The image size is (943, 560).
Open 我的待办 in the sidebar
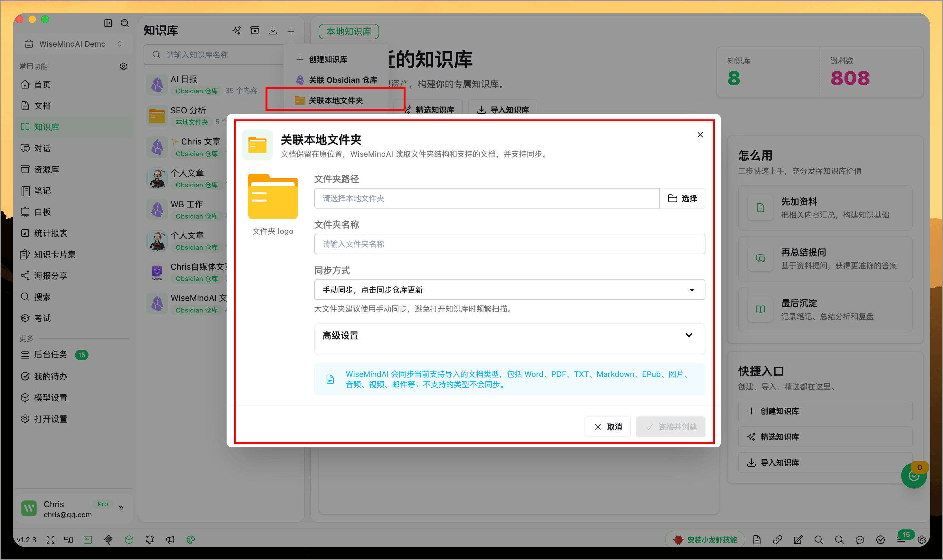coord(74,377)
